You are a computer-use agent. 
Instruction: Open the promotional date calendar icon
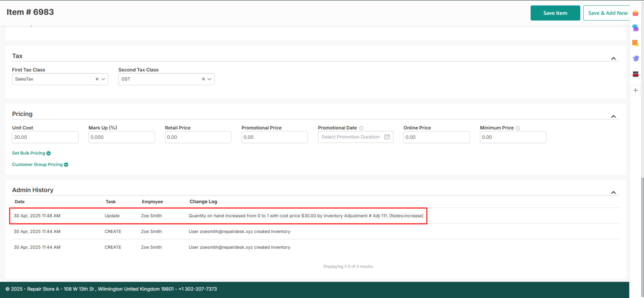(387, 137)
